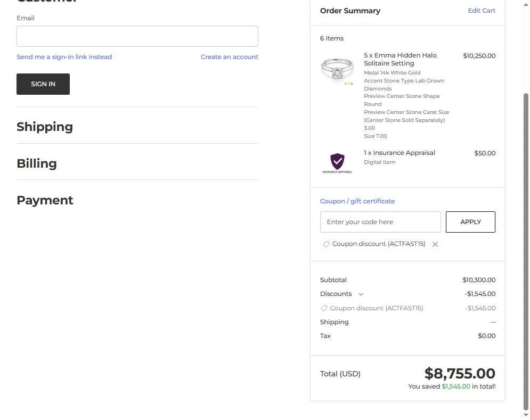
Task: Click the tag icon in the discounts breakdown row
Action: tap(324, 308)
